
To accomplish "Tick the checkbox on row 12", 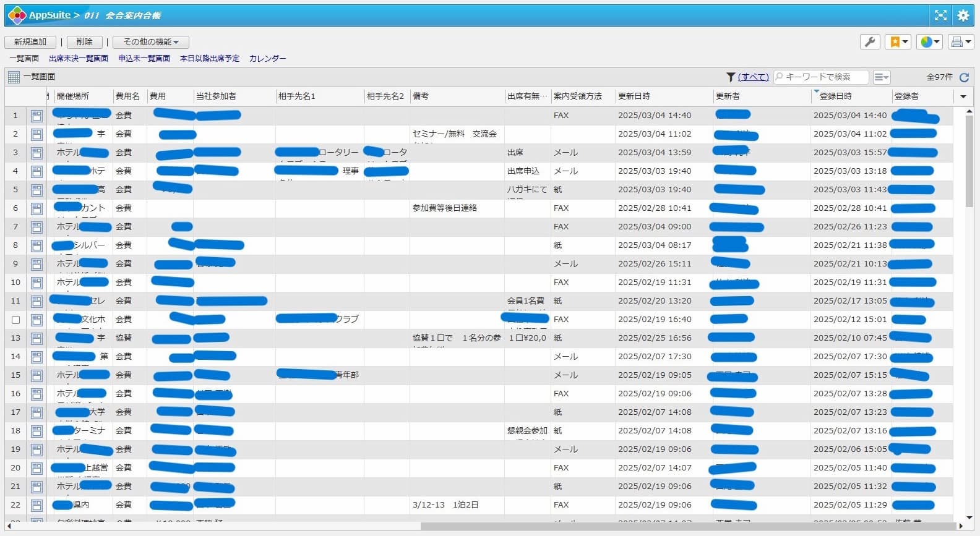I will 16,320.
